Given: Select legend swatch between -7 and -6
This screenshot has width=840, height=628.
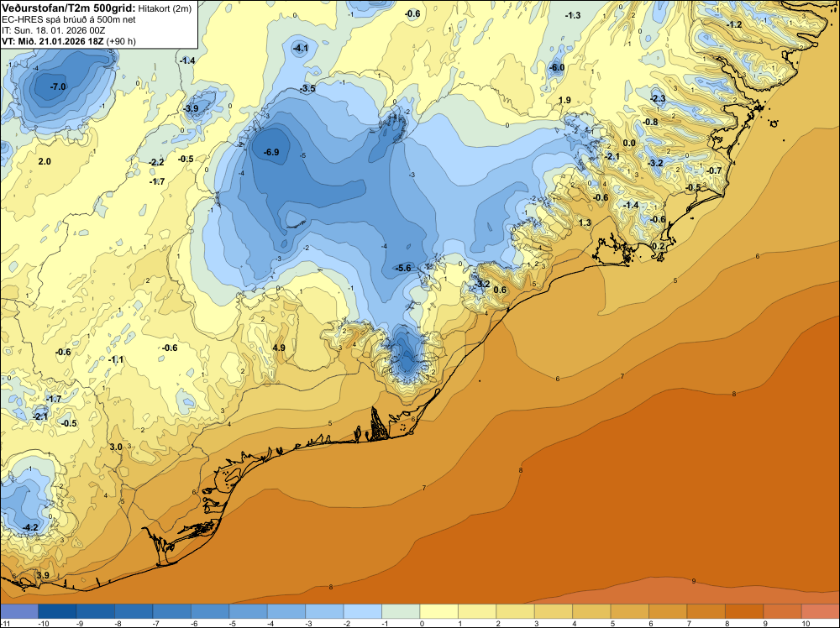Looking at the screenshot, I should [172, 611].
